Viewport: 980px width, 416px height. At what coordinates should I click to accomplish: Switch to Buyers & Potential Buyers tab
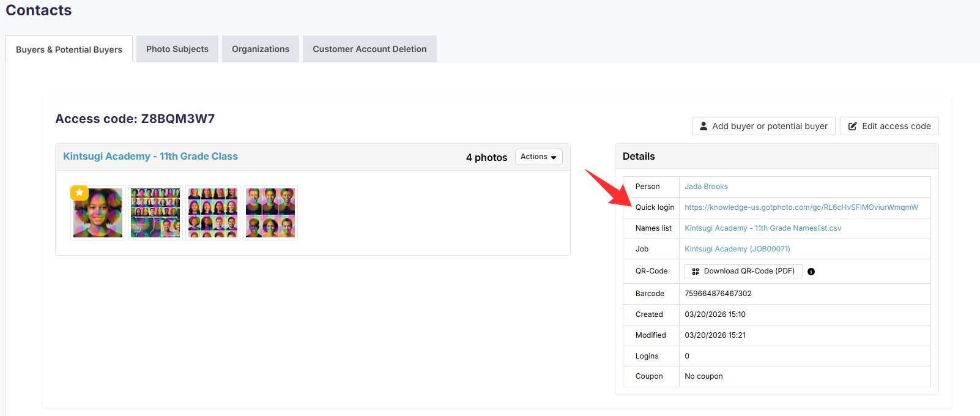(x=69, y=50)
